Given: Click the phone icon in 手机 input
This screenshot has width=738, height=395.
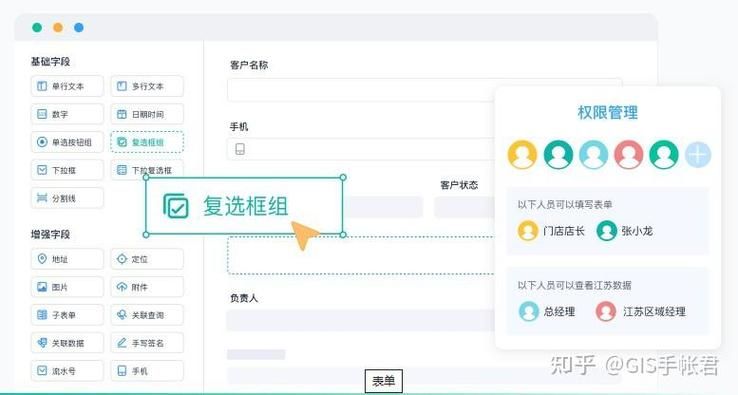Looking at the screenshot, I should 240,149.
